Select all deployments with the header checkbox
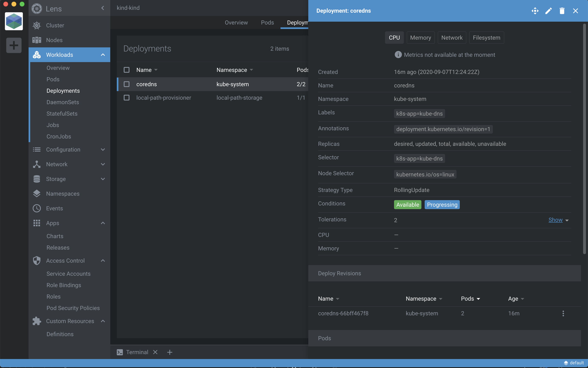588x368 pixels. click(126, 70)
